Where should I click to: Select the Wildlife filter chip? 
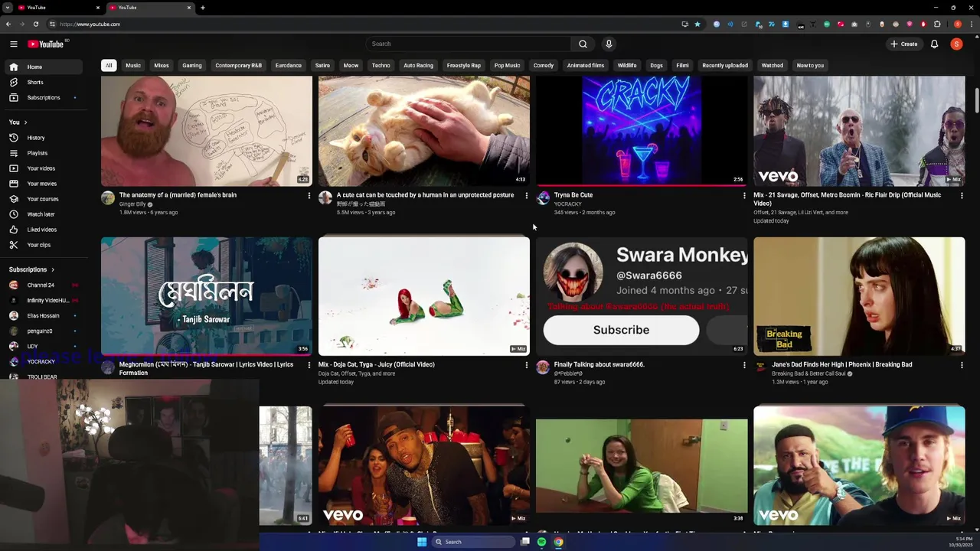[x=627, y=65]
